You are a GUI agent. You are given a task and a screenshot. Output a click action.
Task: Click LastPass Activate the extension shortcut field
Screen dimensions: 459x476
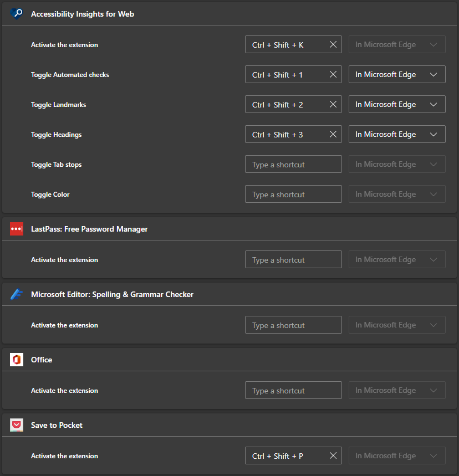(293, 259)
